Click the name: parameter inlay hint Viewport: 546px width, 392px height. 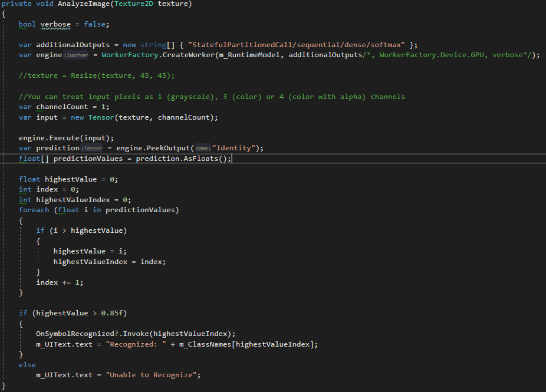[203, 149]
